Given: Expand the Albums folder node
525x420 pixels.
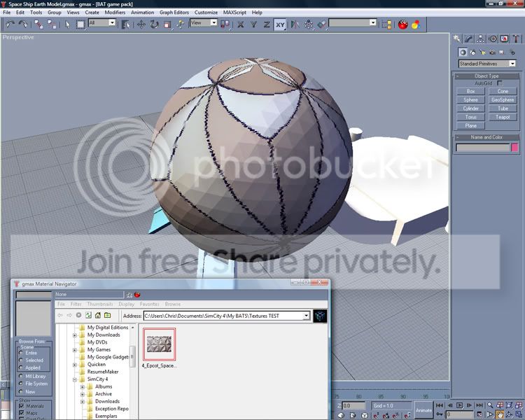Looking at the screenshot, I should pos(83,387).
